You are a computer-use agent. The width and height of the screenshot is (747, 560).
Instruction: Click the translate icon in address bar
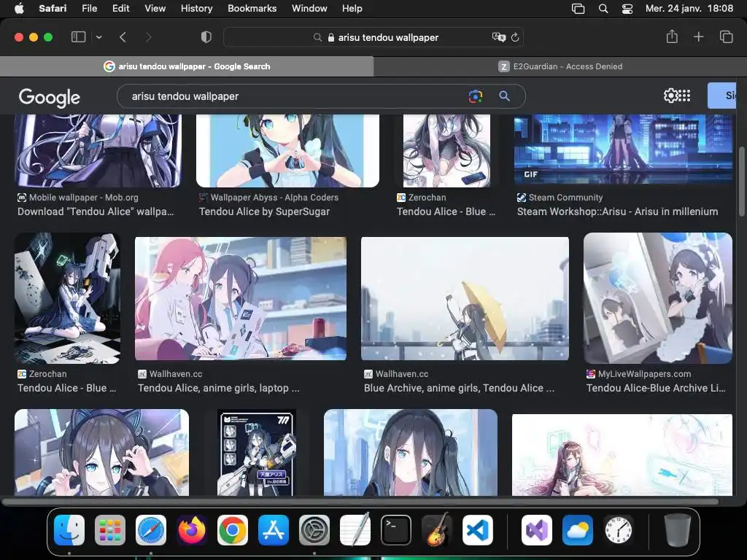[x=498, y=37]
